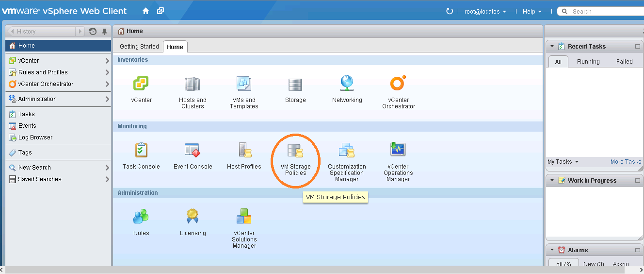
Task: Open New Search in the navigator
Action: (58, 168)
